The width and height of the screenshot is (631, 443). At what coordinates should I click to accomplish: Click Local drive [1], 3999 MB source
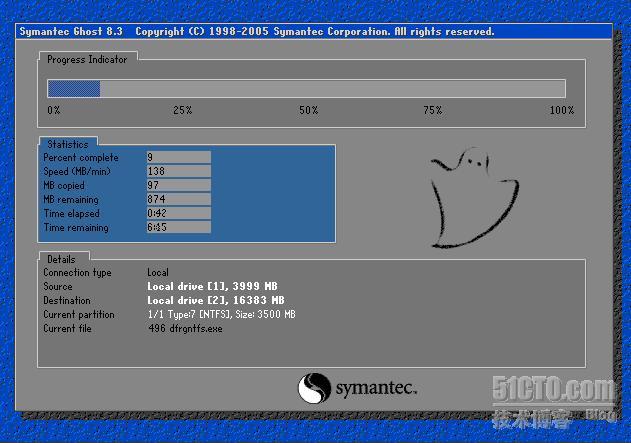[x=212, y=286]
